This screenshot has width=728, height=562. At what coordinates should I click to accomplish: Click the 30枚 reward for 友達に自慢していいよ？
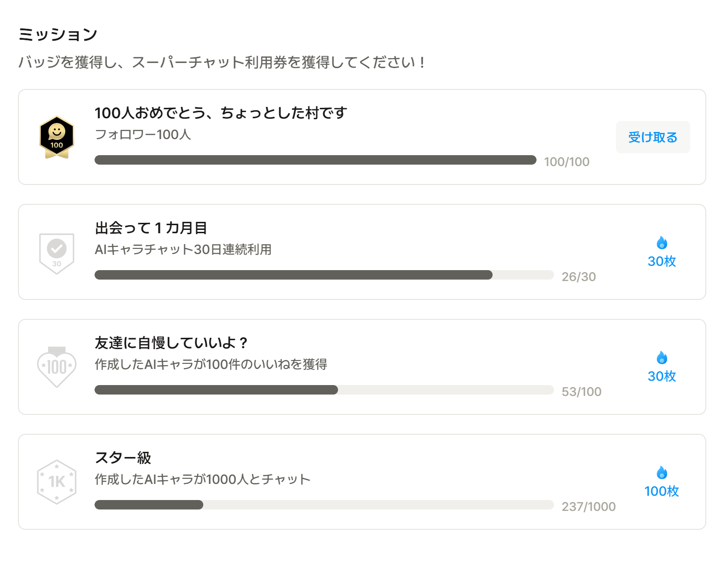[x=662, y=376]
